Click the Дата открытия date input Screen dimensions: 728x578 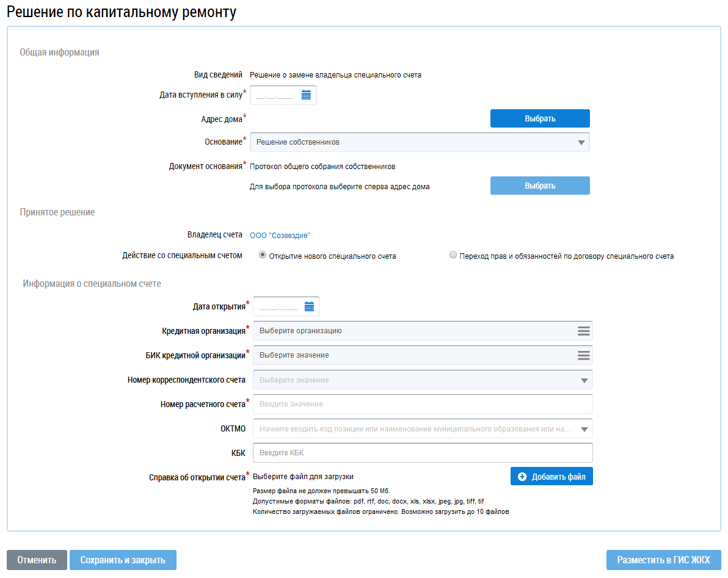click(278, 307)
